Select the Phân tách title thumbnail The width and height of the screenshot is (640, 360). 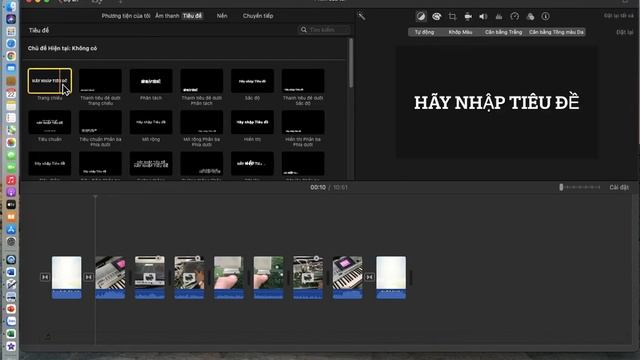151,81
